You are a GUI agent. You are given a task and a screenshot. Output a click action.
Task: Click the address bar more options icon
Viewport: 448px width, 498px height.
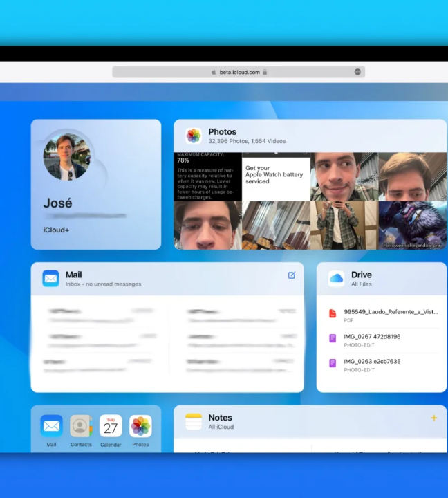(x=357, y=72)
